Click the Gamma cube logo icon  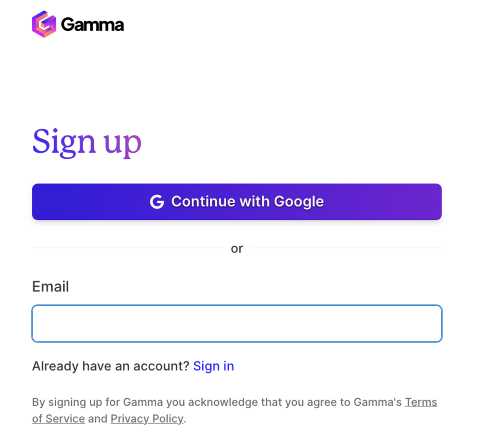pos(44,24)
